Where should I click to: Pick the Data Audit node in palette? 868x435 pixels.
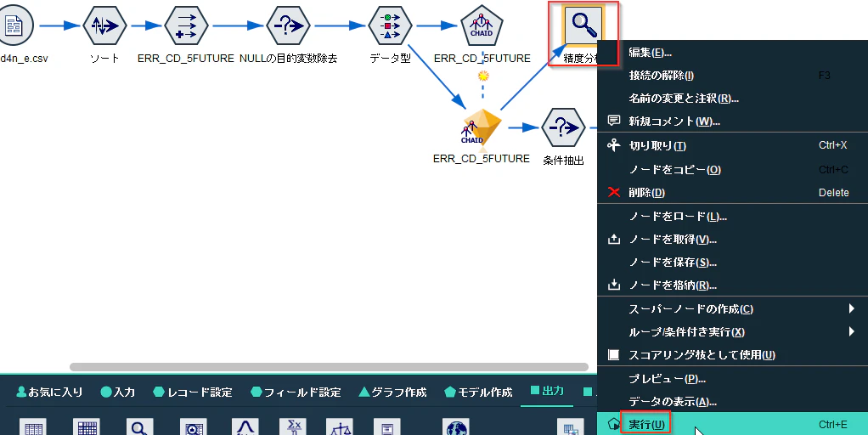point(193,427)
